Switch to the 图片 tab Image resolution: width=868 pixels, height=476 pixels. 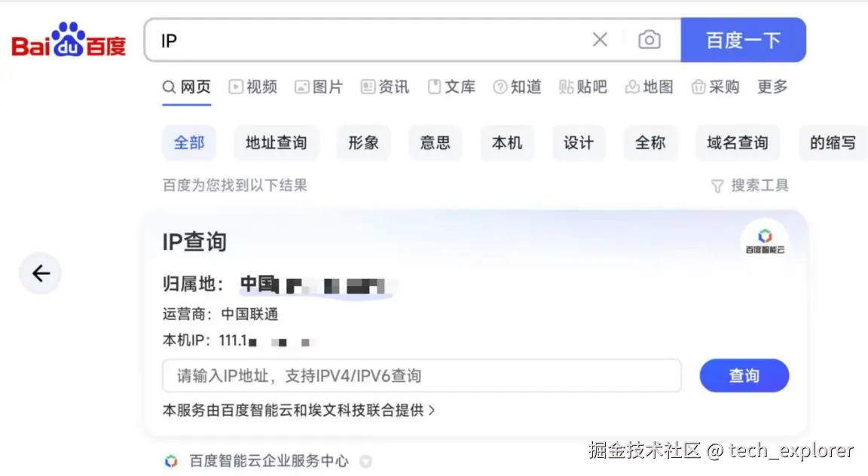point(319,87)
